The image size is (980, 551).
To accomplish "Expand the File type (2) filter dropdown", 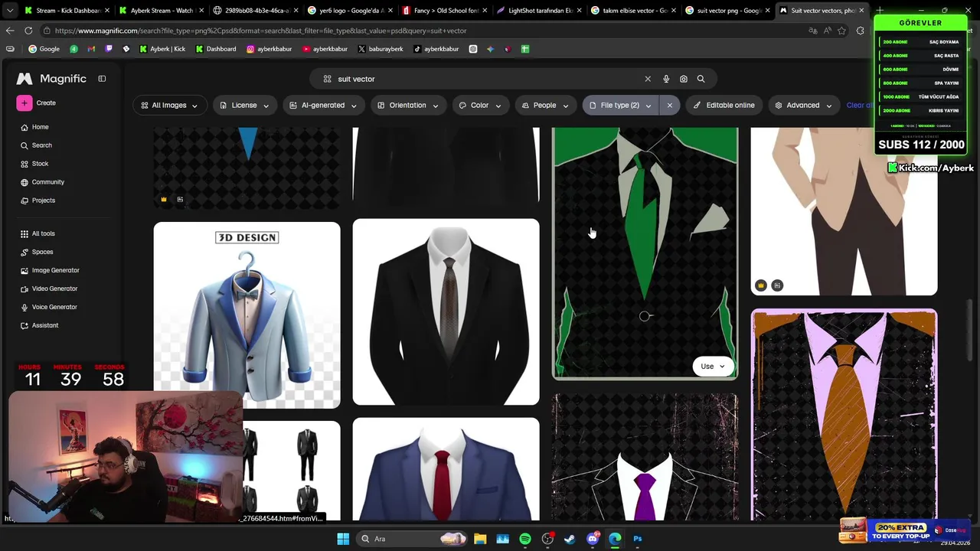I will click(x=620, y=106).
